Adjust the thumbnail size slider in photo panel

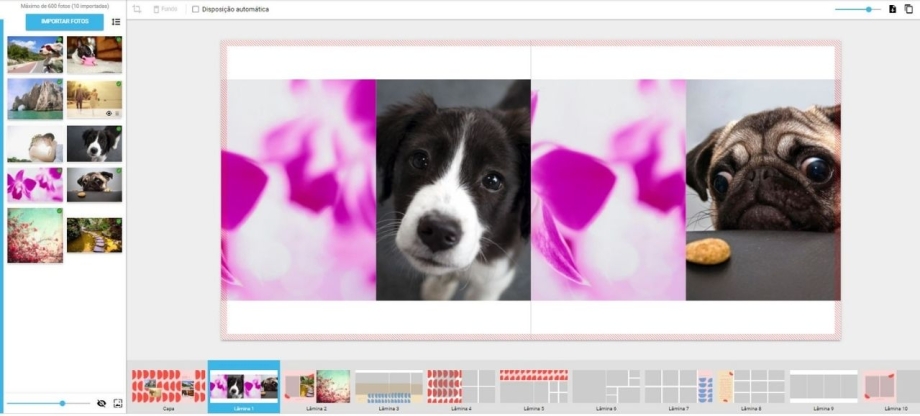(62, 403)
